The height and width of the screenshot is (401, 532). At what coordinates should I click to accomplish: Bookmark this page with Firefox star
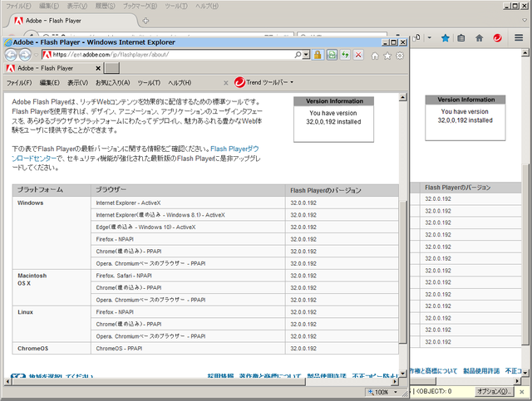446,38
